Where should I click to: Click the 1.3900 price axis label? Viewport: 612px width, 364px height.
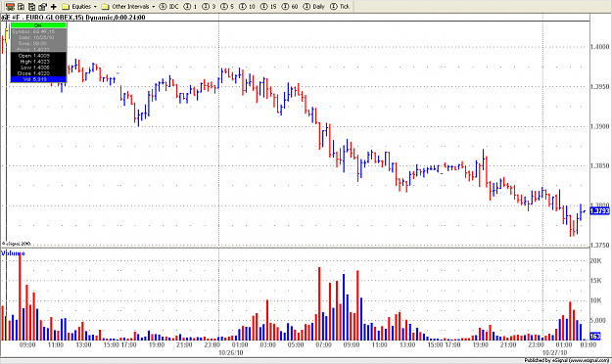pos(599,126)
